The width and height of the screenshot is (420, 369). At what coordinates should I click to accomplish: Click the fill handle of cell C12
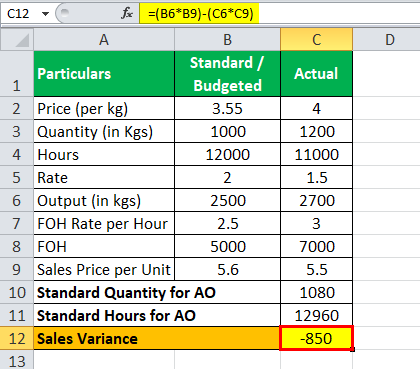tap(353, 349)
